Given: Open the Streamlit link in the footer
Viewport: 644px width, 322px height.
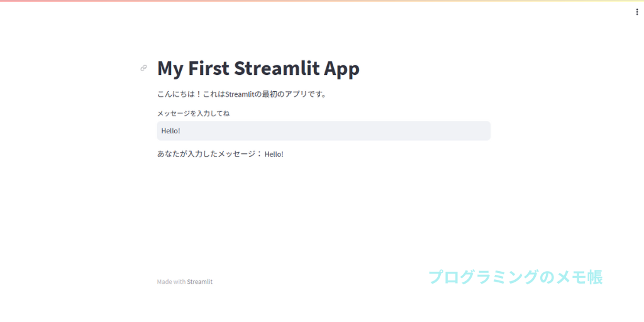Looking at the screenshot, I should tap(199, 282).
